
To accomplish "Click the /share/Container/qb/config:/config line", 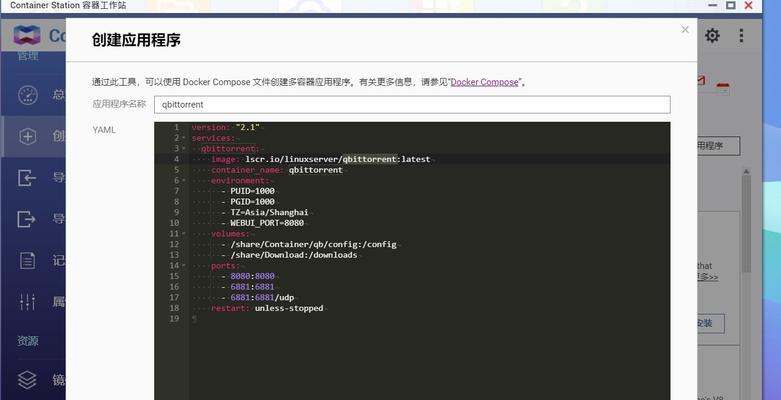I will (309, 244).
